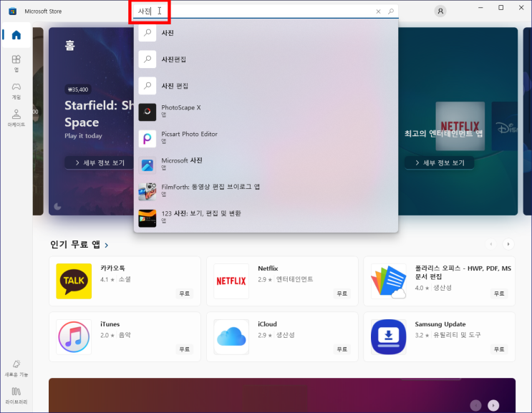Click the ₩35,400 price tag on Starfield banner
532x413 pixels.
pyautogui.click(x=78, y=89)
